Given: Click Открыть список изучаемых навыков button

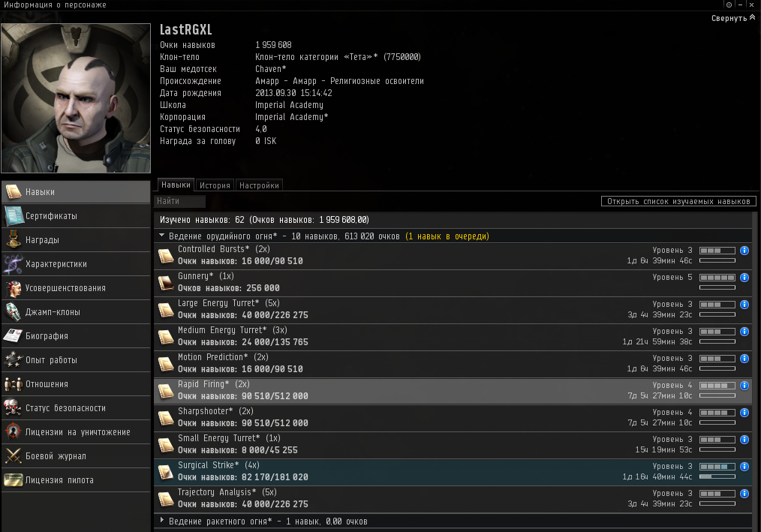Looking at the screenshot, I should (x=678, y=201).
